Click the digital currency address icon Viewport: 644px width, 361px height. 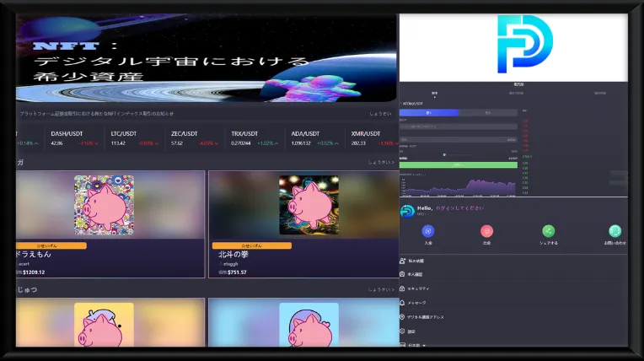click(402, 316)
